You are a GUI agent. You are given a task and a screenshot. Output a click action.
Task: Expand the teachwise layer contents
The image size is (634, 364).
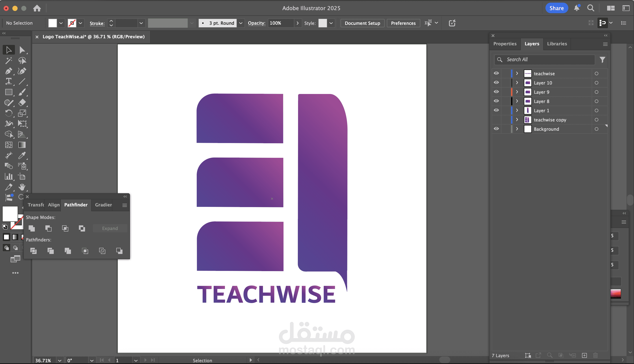point(517,74)
